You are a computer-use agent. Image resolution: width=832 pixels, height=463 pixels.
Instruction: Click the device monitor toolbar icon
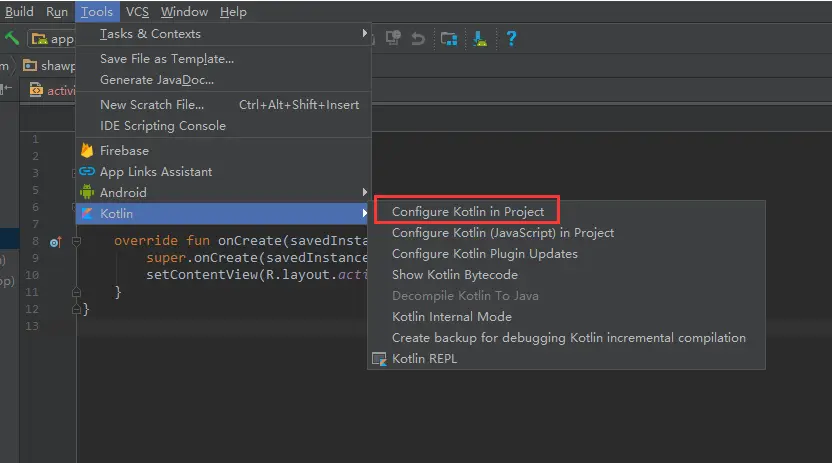(393, 38)
